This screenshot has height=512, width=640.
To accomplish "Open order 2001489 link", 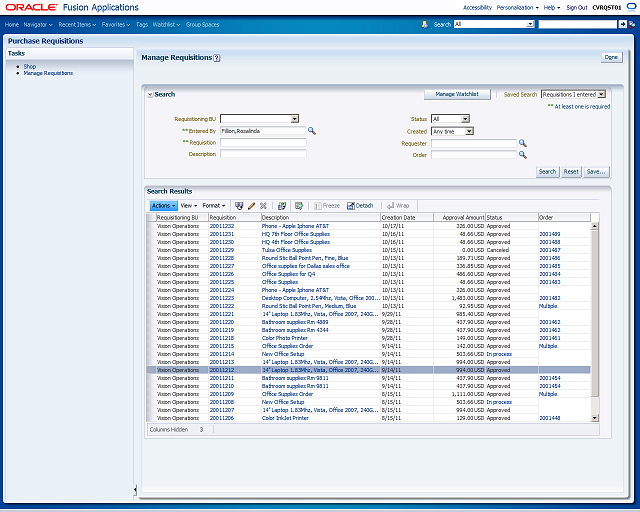I will click(x=549, y=234).
